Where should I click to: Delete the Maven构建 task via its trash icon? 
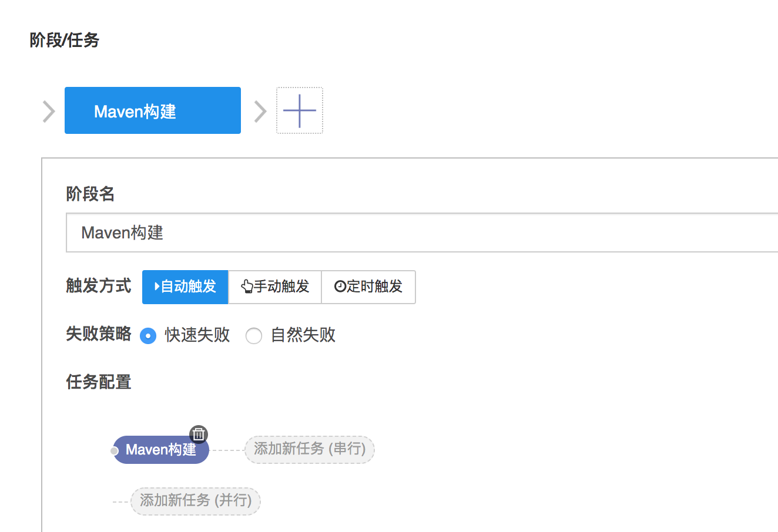coord(199,434)
